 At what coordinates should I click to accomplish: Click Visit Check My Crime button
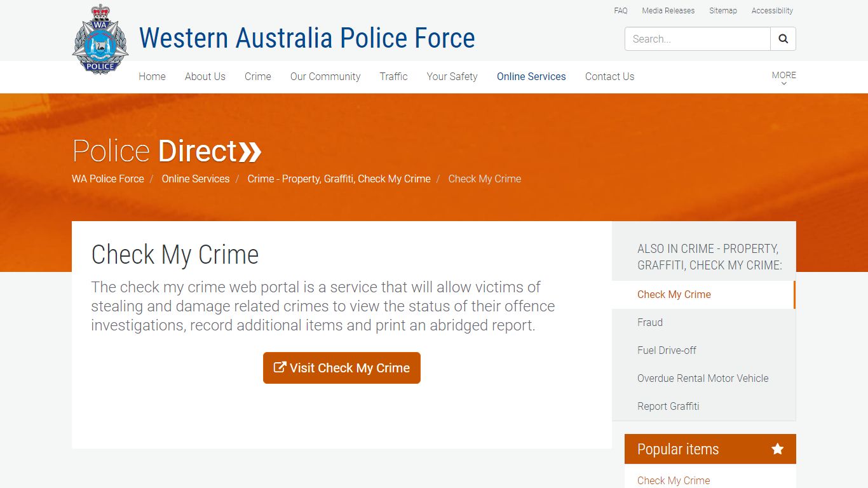point(342,368)
